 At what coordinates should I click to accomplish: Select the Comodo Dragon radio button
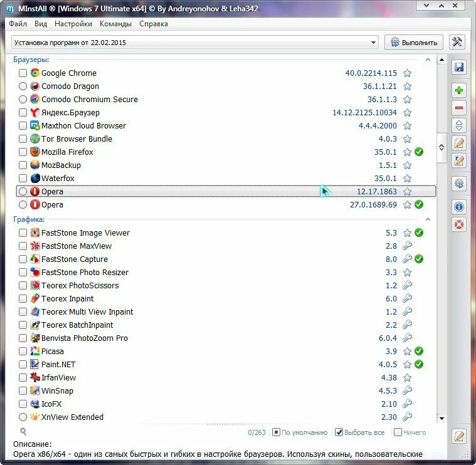coord(23,86)
